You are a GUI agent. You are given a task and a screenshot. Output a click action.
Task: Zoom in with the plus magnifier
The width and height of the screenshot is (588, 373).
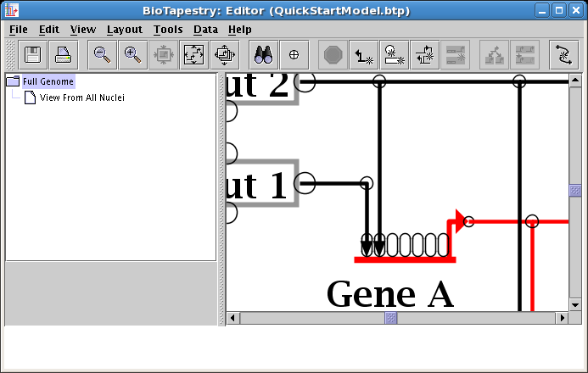point(132,54)
